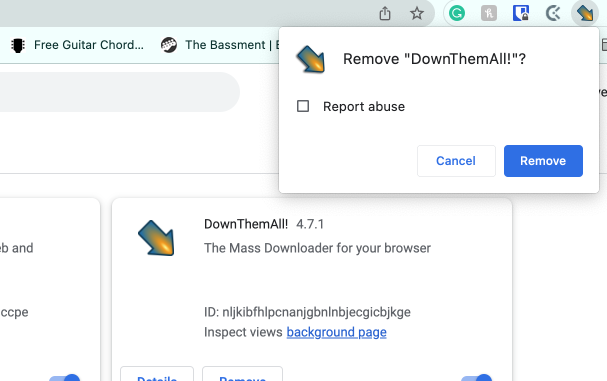Click the Bassment favicon in bookmarks bar
Image resolution: width=607 pixels, height=381 pixels.
coord(169,45)
